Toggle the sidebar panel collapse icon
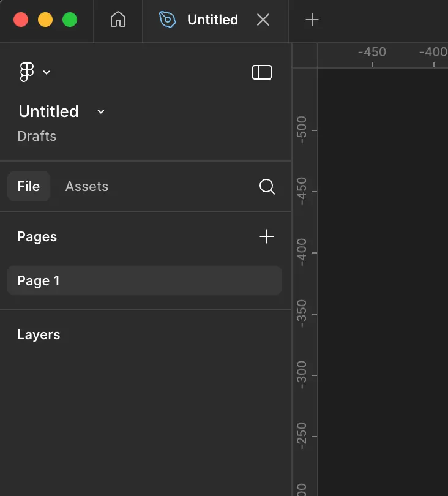This screenshot has height=496, width=448. 261,72
